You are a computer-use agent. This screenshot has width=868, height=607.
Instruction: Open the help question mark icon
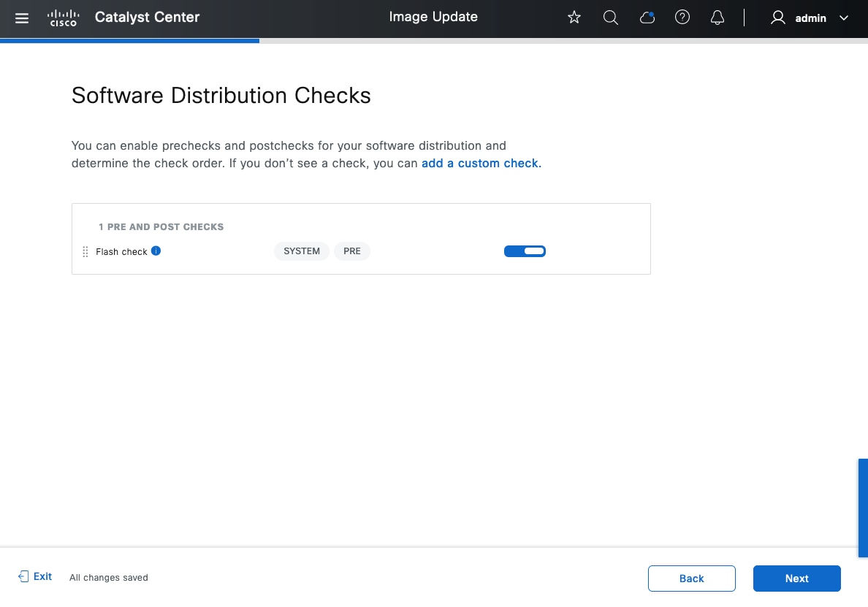click(682, 18)
